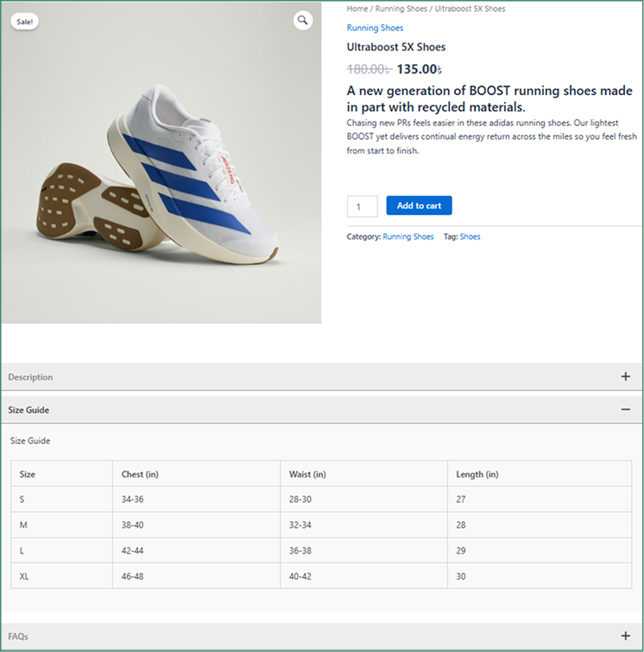Click waist value 28-30
Viewport: 644px width, 652px height.
[x=300, y=499]
